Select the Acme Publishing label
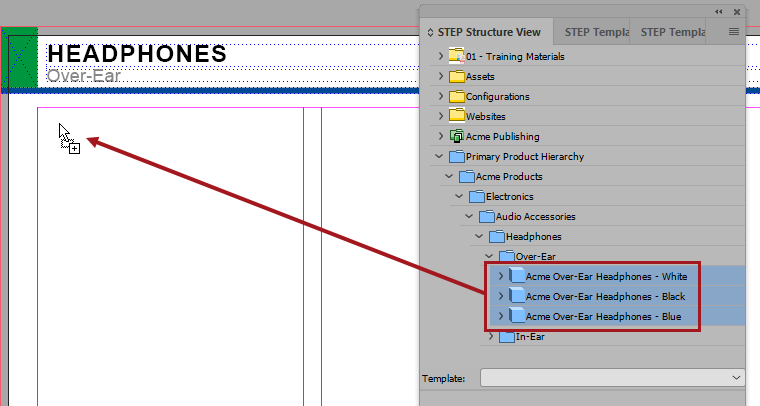760x406 pixels. (x=503, y=137)
